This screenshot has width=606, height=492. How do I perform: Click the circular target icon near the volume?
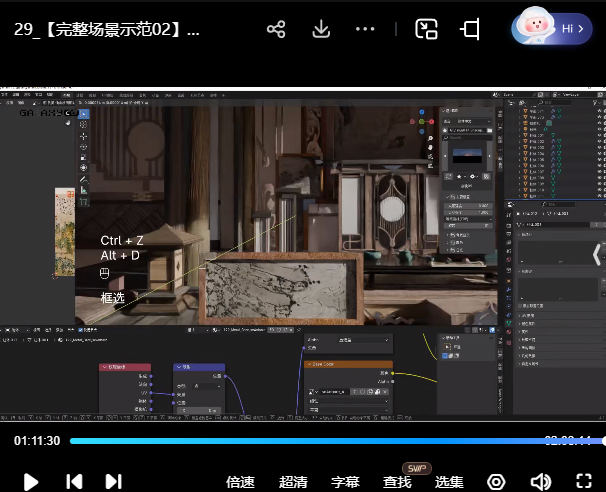pyautogui.click(x=496, y=481)
